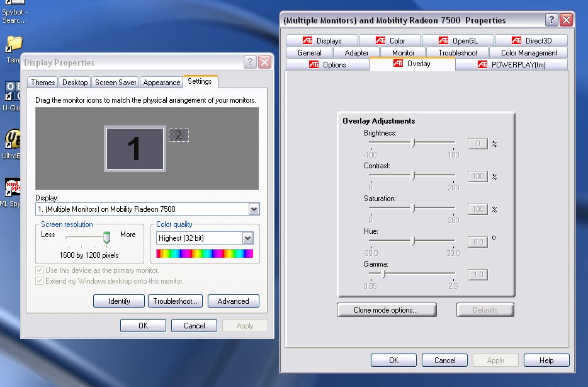Click the Help button in Radeon Properties
588x387 pixels.
546,360
